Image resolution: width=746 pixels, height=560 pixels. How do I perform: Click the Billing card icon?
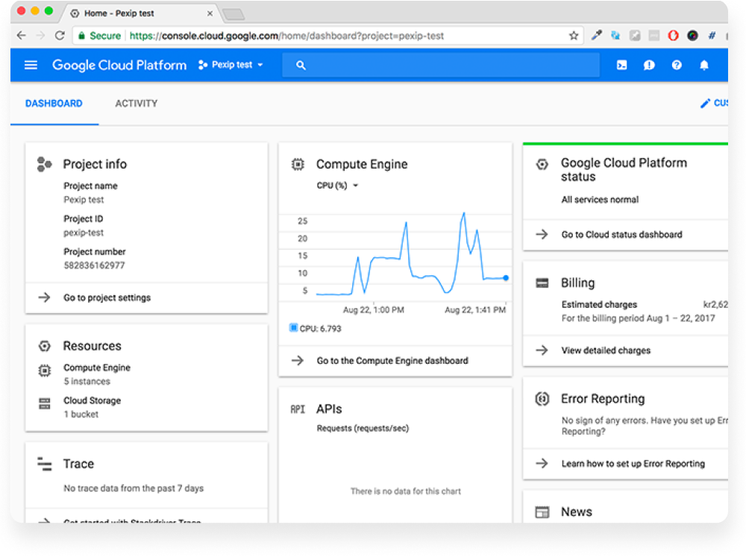pyautogui.click(x=543, y=283)
